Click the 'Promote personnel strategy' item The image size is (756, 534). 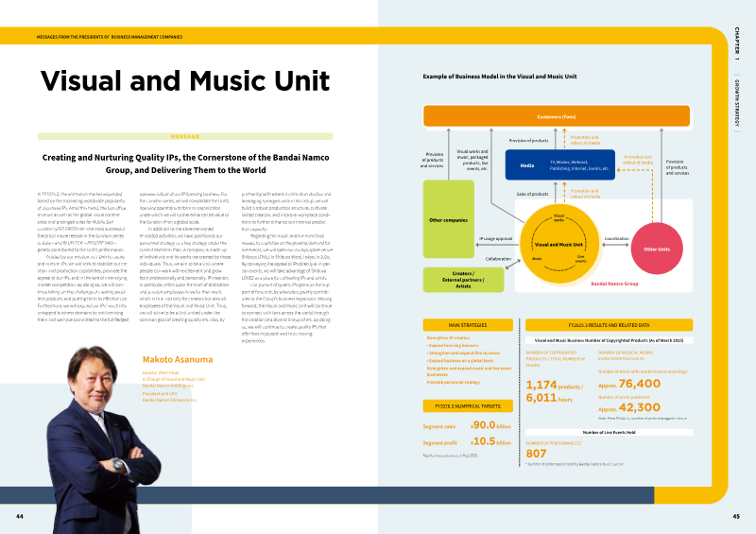(454, 382)
